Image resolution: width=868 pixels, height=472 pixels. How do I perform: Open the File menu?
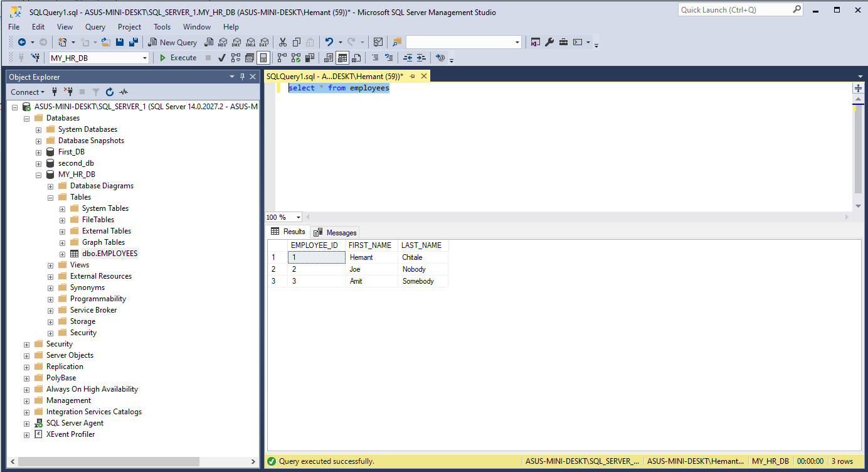pos(14,27)
